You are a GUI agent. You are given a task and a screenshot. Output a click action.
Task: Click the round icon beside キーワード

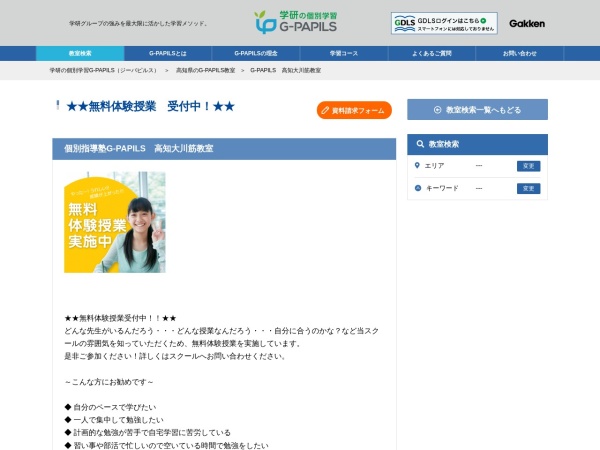418,188
